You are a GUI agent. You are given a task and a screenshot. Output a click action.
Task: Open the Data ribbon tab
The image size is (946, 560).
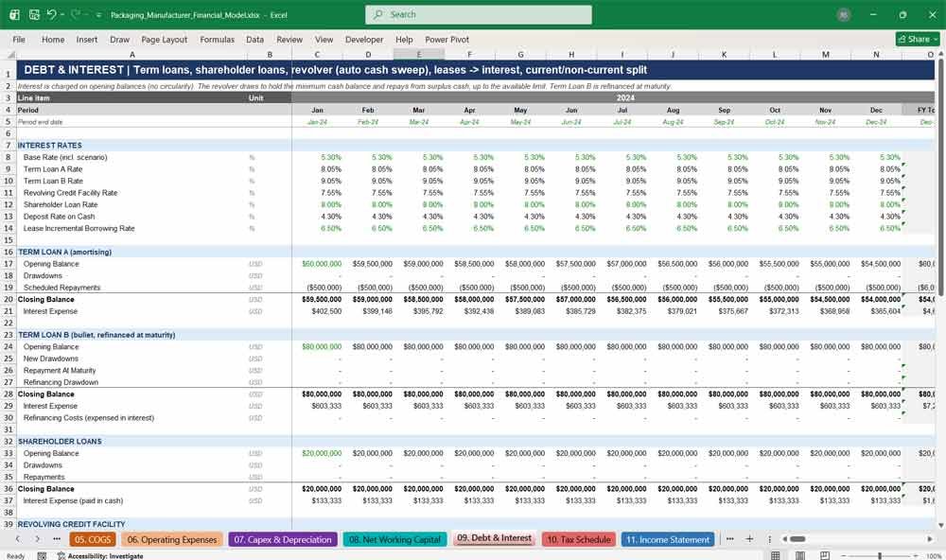[254, 39]
